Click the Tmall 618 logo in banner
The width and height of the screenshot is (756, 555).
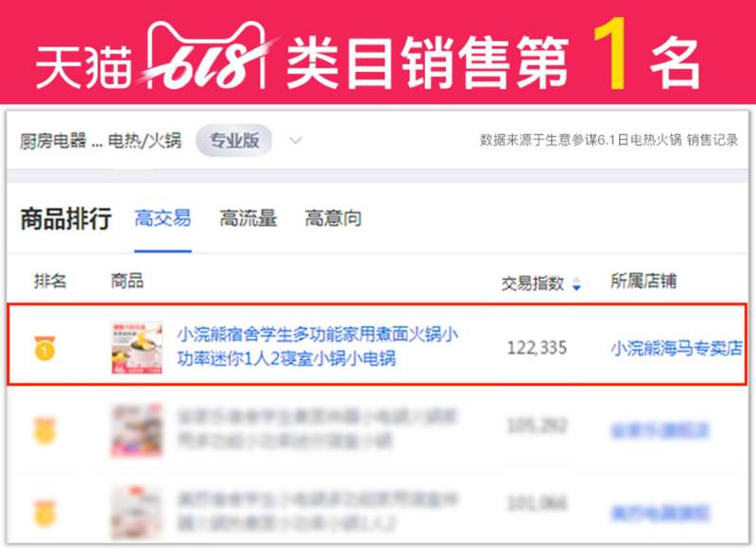click(x=207, y=58)
